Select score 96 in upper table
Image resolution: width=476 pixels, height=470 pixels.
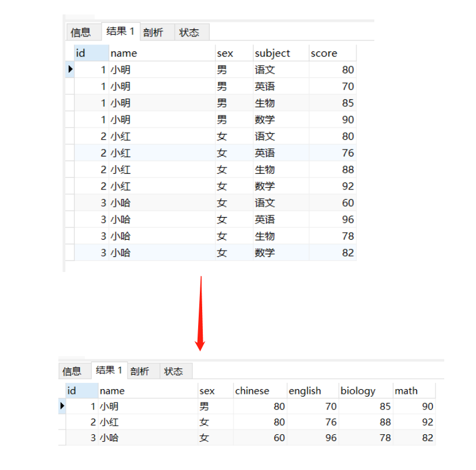(332, 219)
